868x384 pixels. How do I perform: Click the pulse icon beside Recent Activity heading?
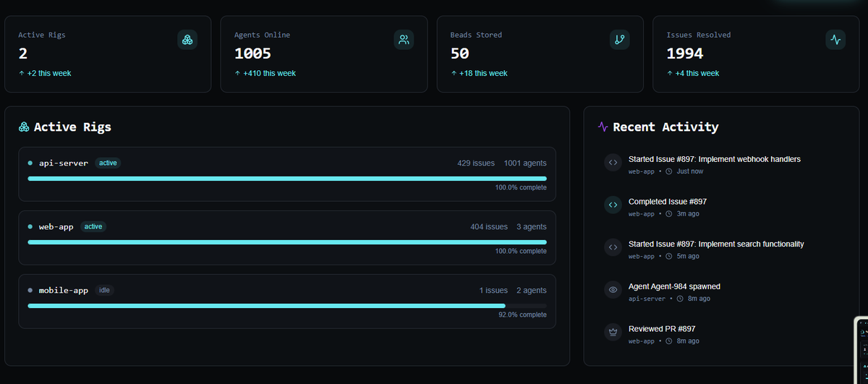[x=603, y=127]
